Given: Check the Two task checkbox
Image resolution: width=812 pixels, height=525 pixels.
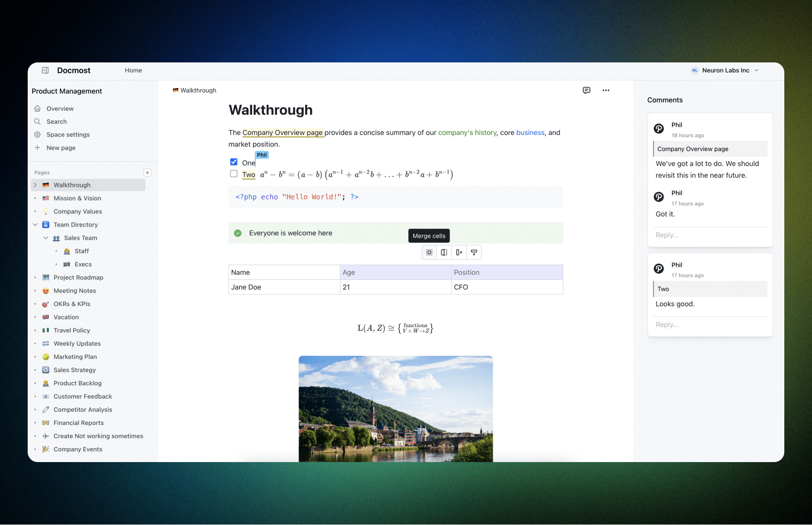Looking at the screenshot, I should click(234, 174).
